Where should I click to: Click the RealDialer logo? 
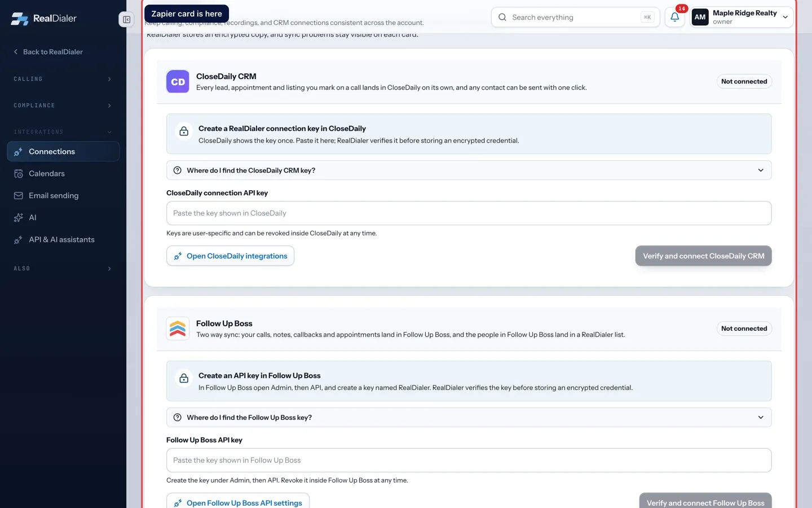pos(44,19)
